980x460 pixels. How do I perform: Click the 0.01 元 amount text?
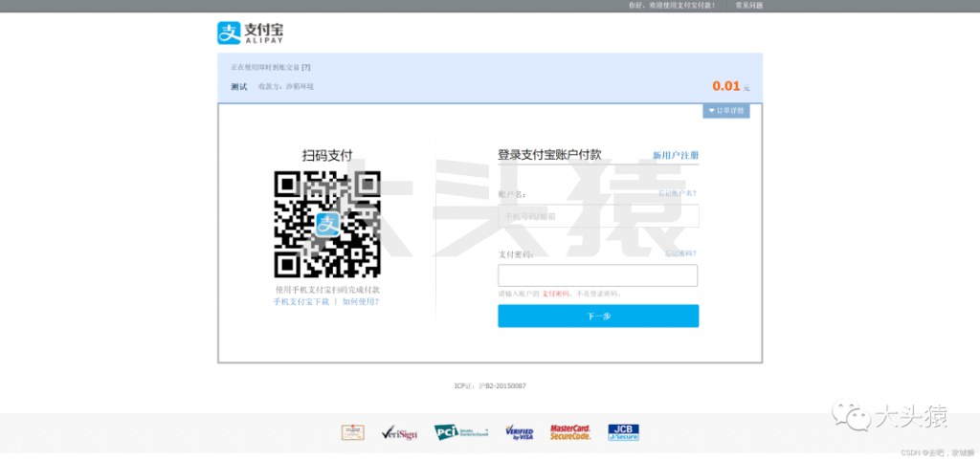tap(730, 86)
